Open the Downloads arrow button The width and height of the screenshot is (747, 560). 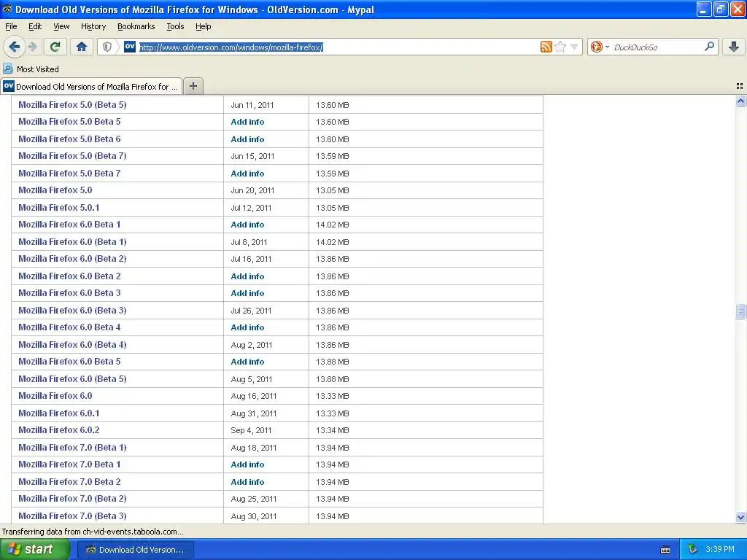(734, 47)
